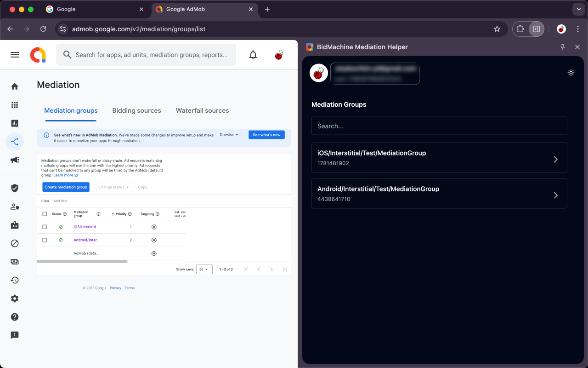Select the Android/Interstitial row checkbox
588x368 pixels.
45,240
